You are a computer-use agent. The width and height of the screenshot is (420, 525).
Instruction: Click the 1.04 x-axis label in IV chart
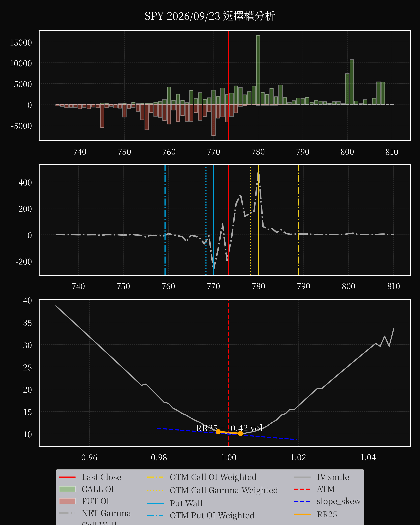368,457
